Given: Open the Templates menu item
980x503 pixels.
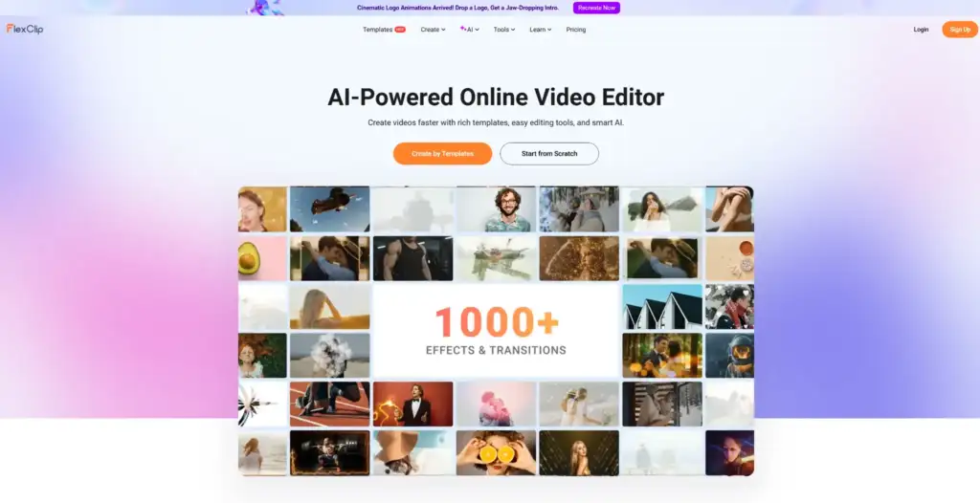Looking at the screenshot, I should tap(377, 30).
